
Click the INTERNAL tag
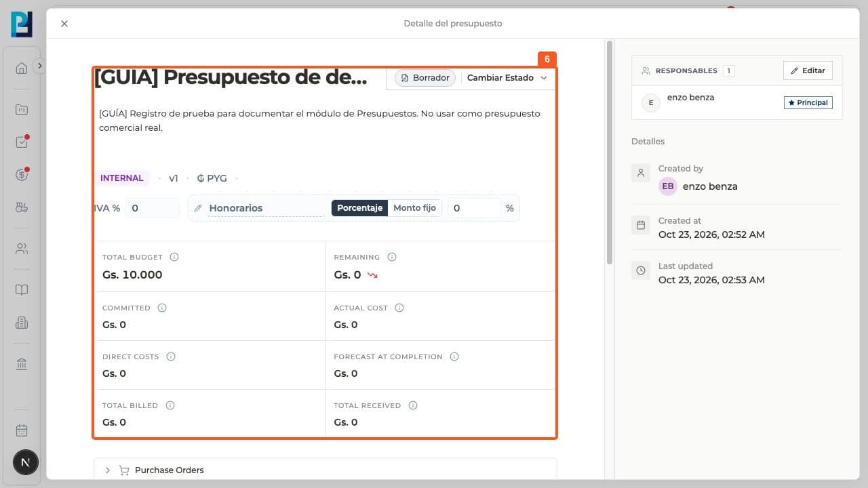click(x=122, y=178)
